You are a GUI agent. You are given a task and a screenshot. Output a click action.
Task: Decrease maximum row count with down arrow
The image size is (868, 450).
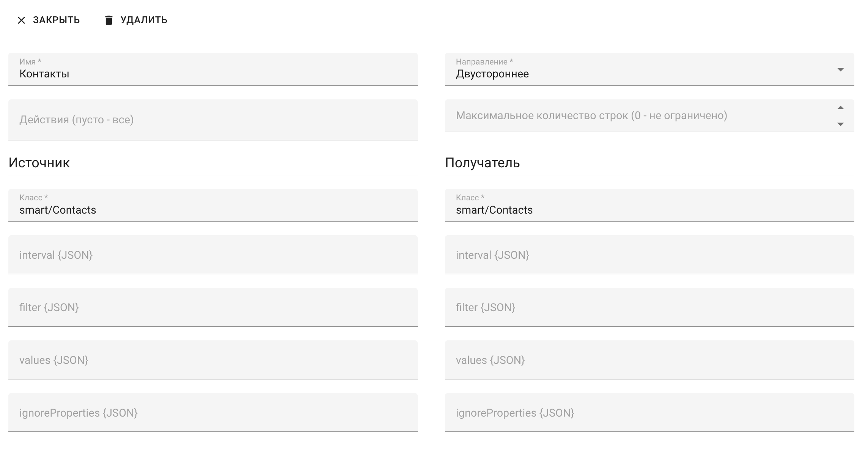pos(840,124)
